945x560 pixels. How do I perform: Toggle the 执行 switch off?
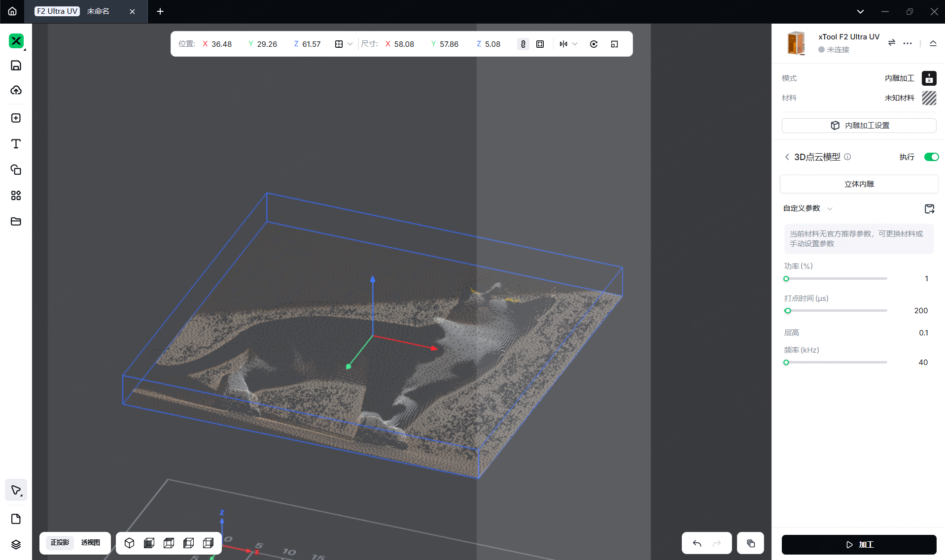931,157
